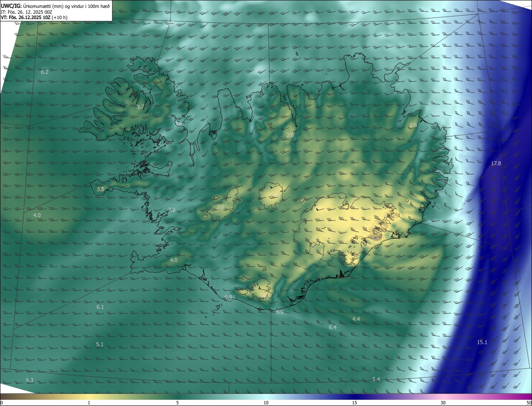This screenshot has height=406, width=532.
Task: Click the 3.7 value over the Westfjords
Action: (140, 107)
